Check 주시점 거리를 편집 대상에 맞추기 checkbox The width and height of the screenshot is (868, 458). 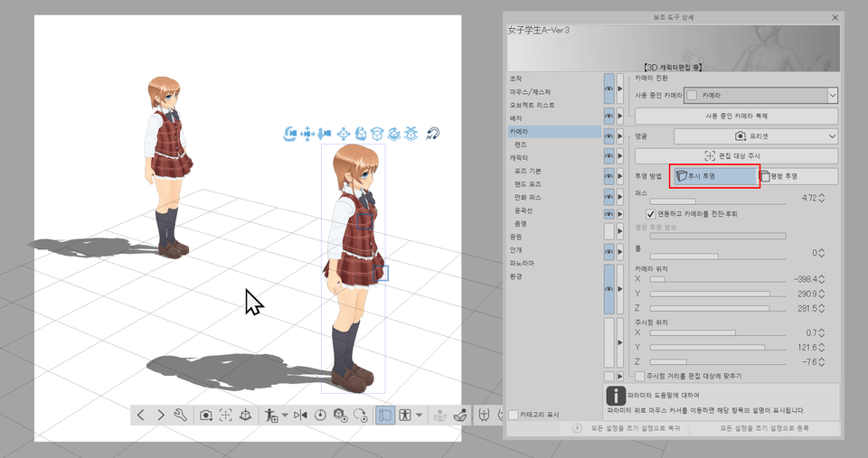[640, 376]
